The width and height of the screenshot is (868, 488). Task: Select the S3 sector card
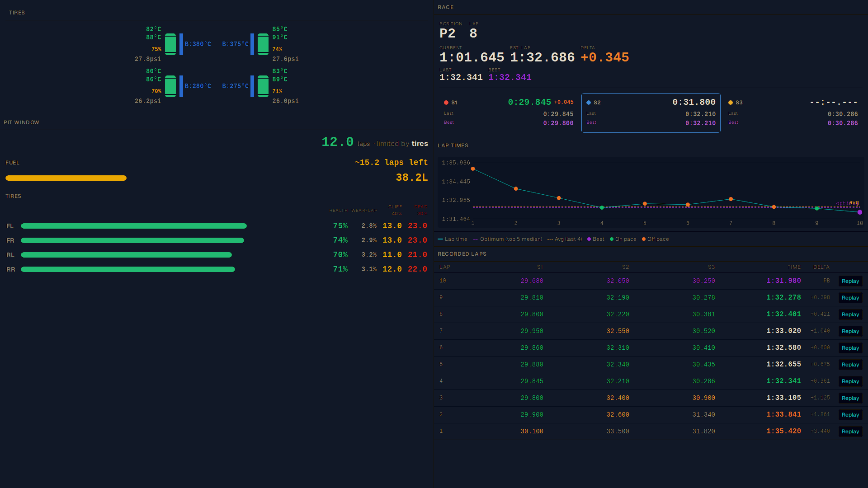pyautogui.click(x=793, y=113)
